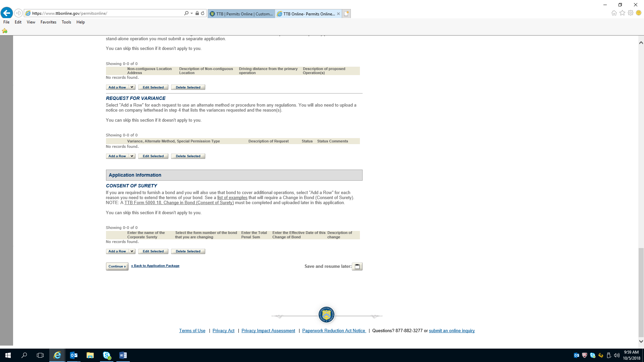The width and height of the screenshot is (644, 362).
Task: Open Word from the taskbar
Action: click(123, 355)
